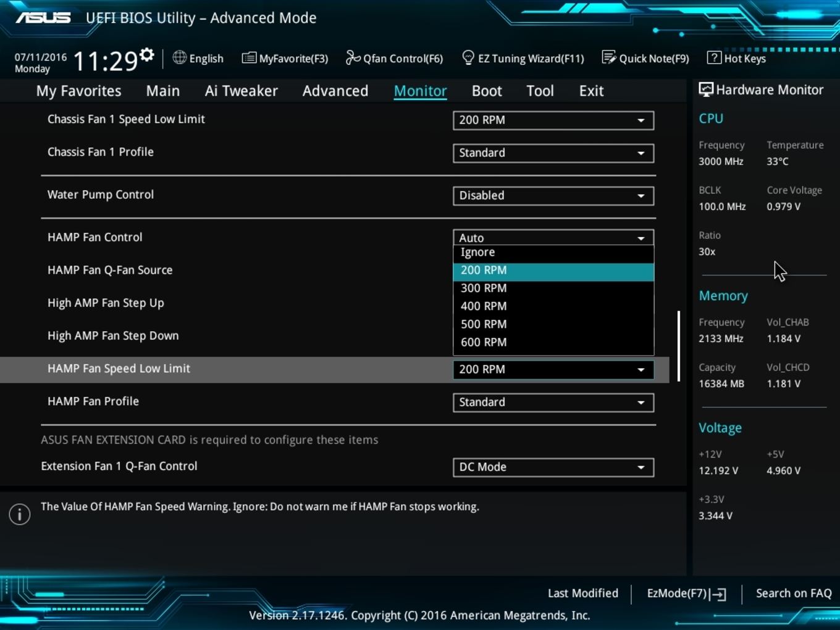
Task: Expand HAMP Fan Profile dropdown
Action: coord(553,403)
